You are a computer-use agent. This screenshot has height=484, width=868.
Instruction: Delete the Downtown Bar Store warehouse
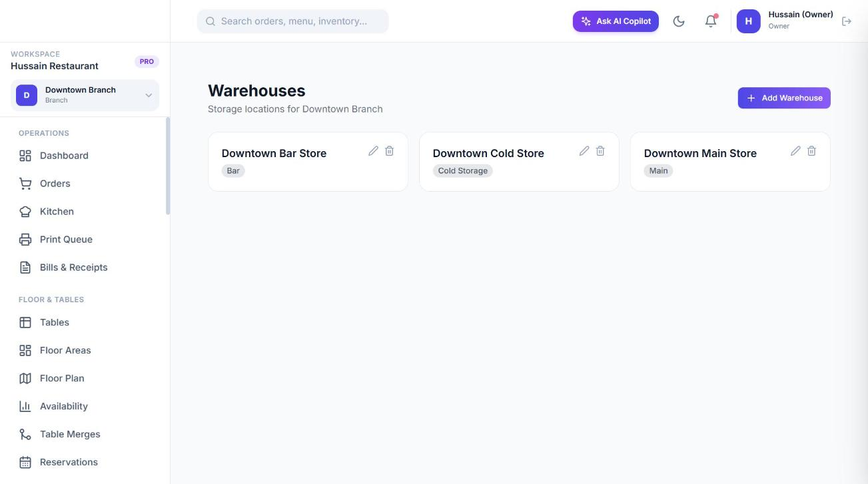click(x=390, y=151)
